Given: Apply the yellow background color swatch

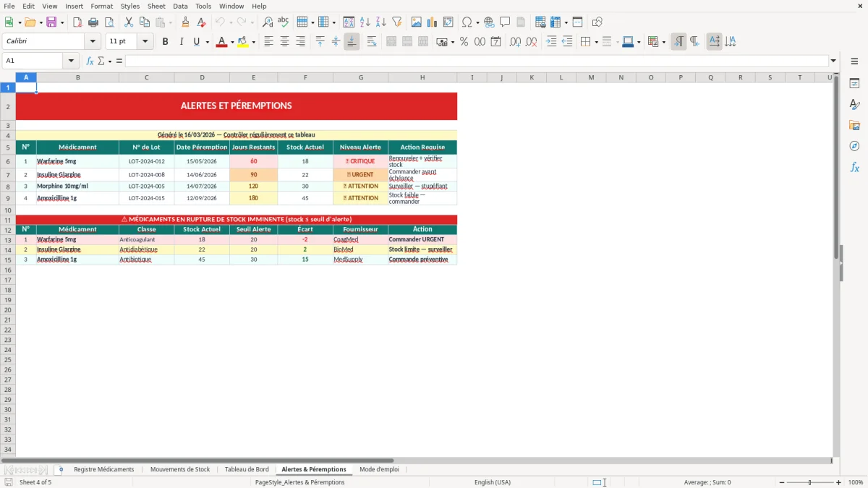Looking at the screenshot, I should (242, 42).
